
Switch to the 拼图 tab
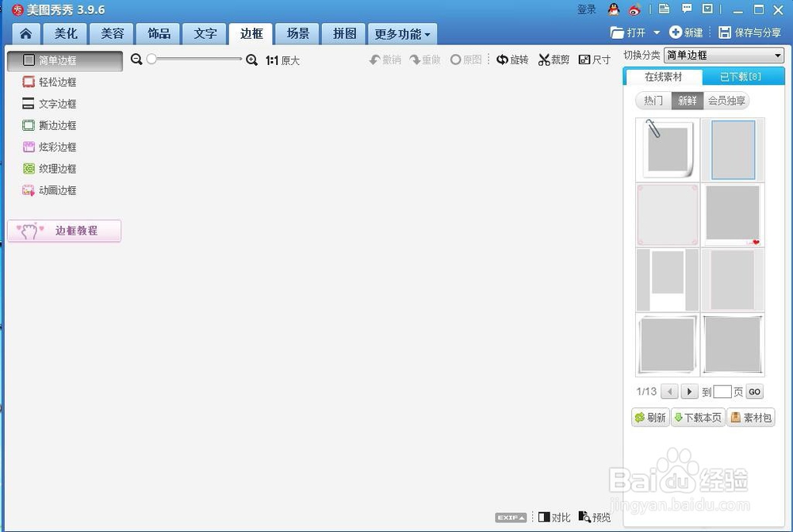343,33
